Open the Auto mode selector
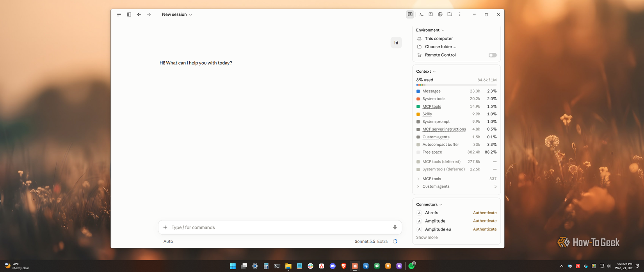 (x=168, y=242)
